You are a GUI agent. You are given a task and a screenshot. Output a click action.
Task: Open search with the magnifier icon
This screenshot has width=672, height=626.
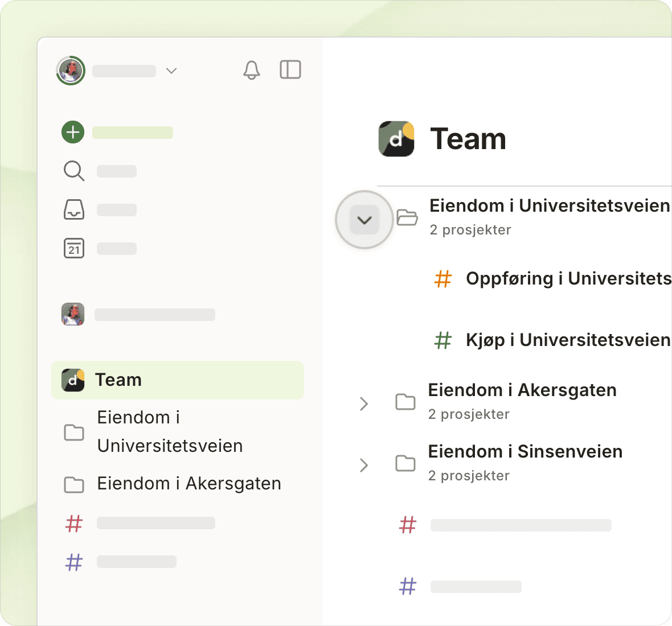click(x=74, y=171)
